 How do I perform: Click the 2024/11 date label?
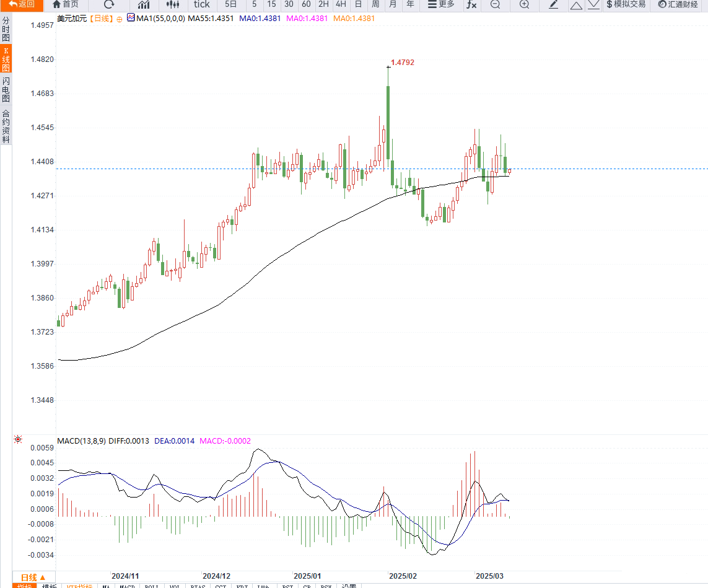[x=125, y=576]
